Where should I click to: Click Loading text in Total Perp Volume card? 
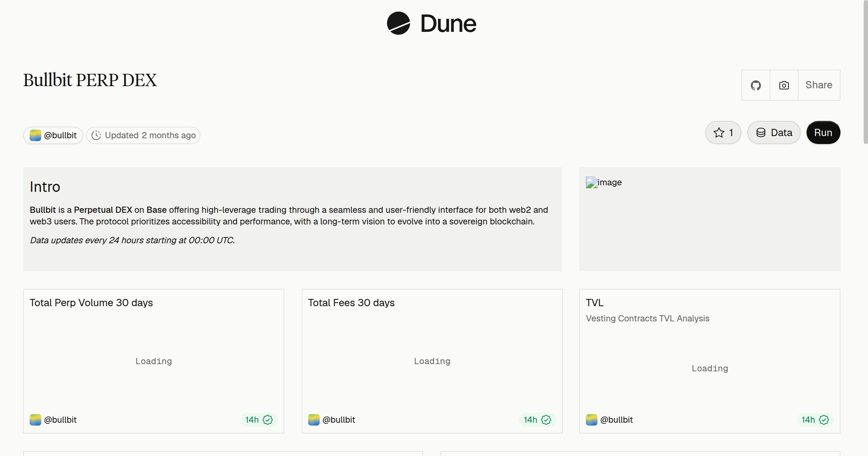tap(154, 361)
